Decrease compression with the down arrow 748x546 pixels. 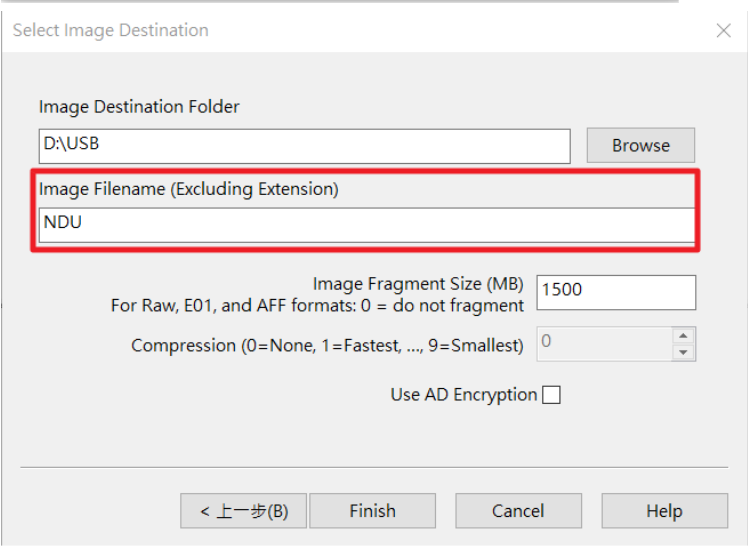click(x=684, y=352)
